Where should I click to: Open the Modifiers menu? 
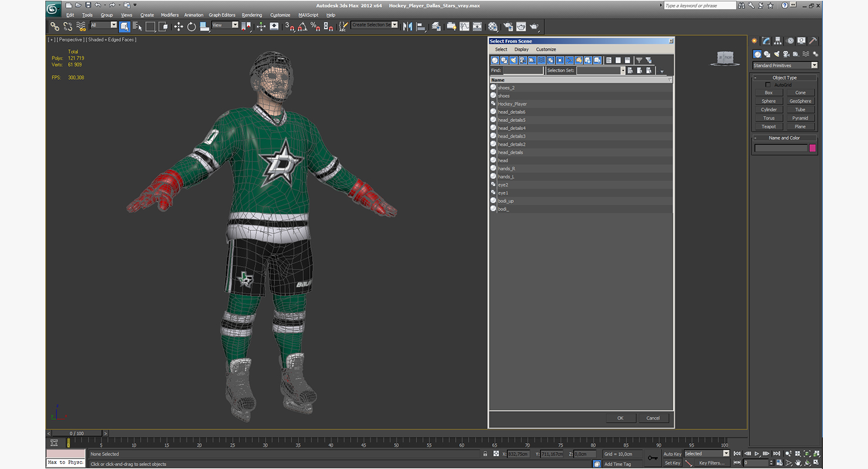[169, 15]
